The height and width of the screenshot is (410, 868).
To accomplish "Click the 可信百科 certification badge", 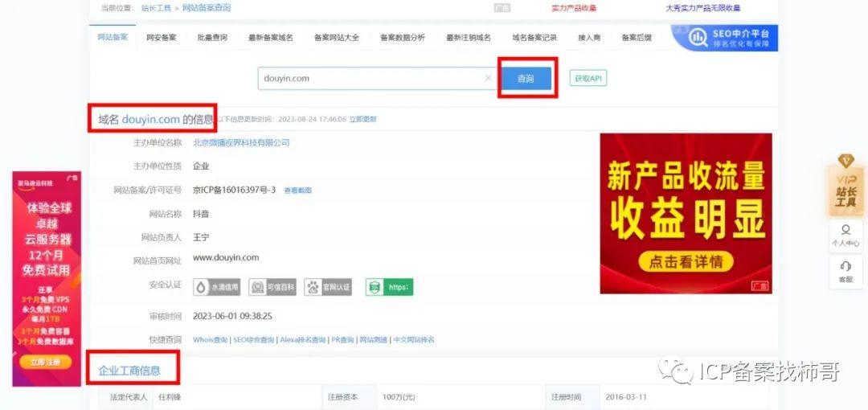I will 272,287.
